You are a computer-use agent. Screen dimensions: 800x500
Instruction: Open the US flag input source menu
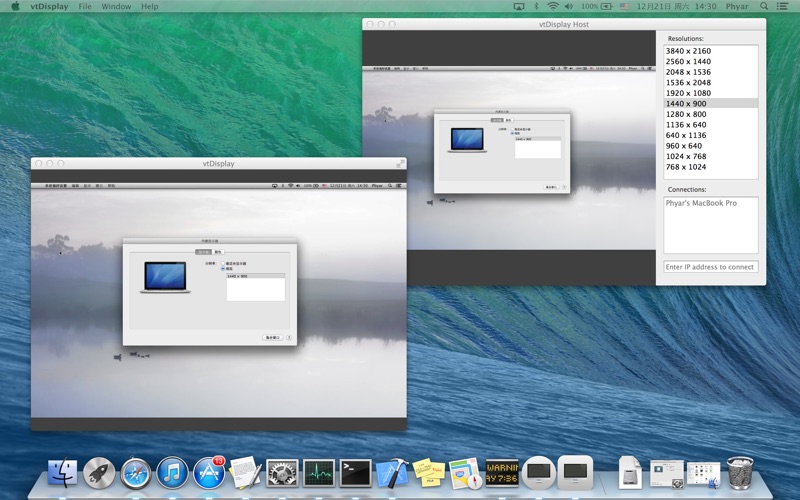point(624,6)
